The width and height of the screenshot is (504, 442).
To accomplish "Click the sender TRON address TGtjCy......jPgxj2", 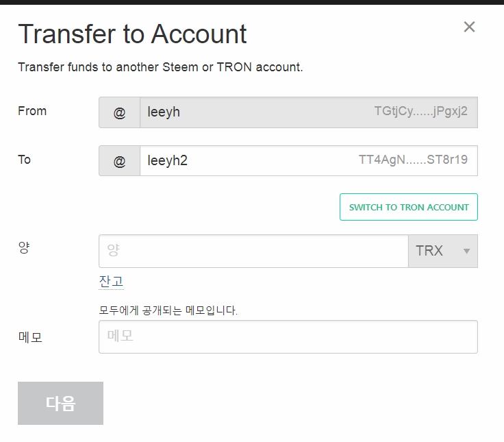I will (420, 112).
